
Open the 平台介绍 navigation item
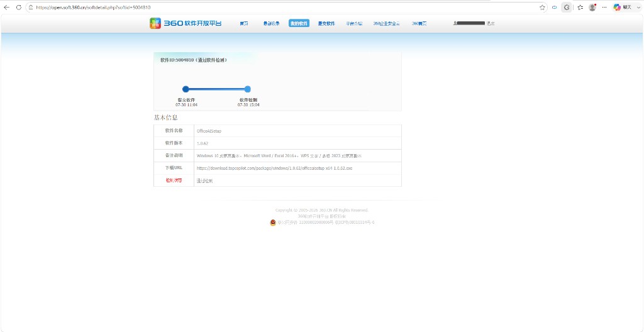(x=354, y=23)
